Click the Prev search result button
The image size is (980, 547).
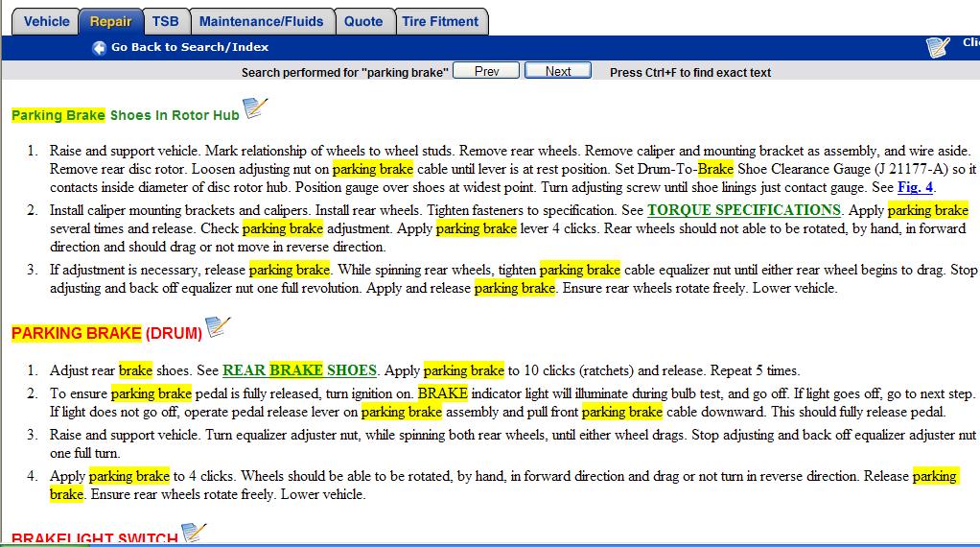486,71
